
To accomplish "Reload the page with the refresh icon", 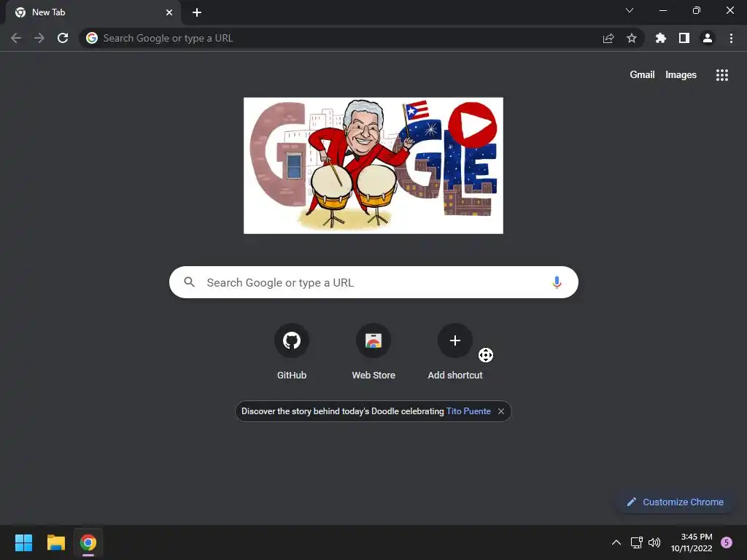I will [63, 38].
